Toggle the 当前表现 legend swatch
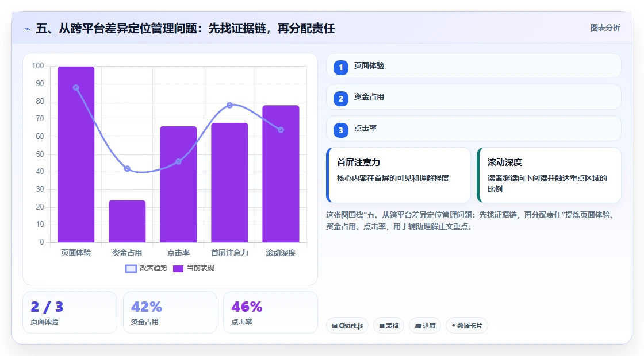644x356 pixels. (x=178, y=269)
